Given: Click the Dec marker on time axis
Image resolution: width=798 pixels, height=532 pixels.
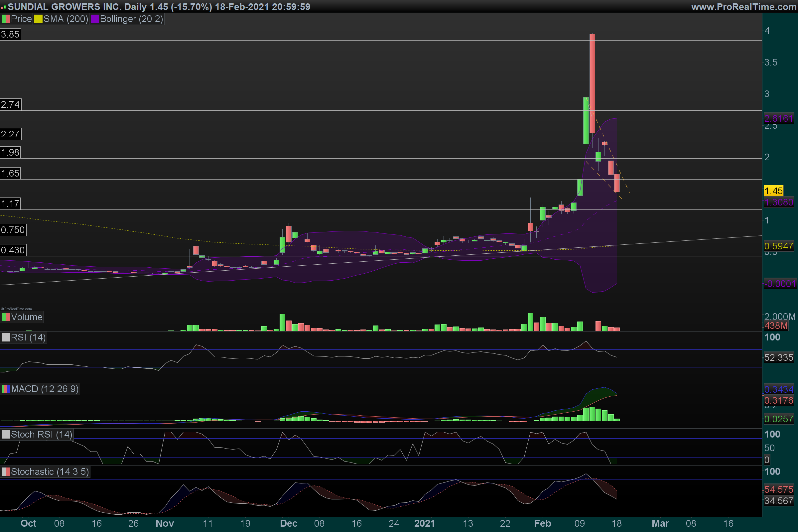Looking at the screenshot, I should click(288, 523).
